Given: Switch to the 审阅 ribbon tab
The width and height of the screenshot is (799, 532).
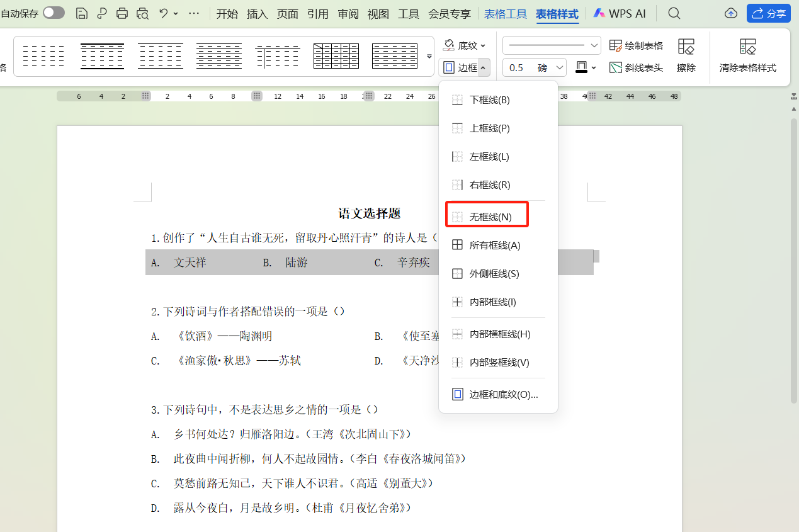Looking at the screenshot, I should pos(348,14).
